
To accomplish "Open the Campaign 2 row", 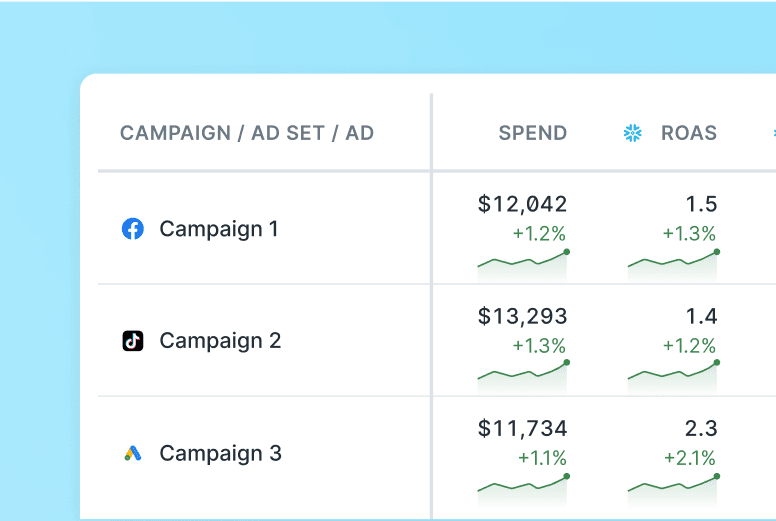I will (x=220, y=341).
